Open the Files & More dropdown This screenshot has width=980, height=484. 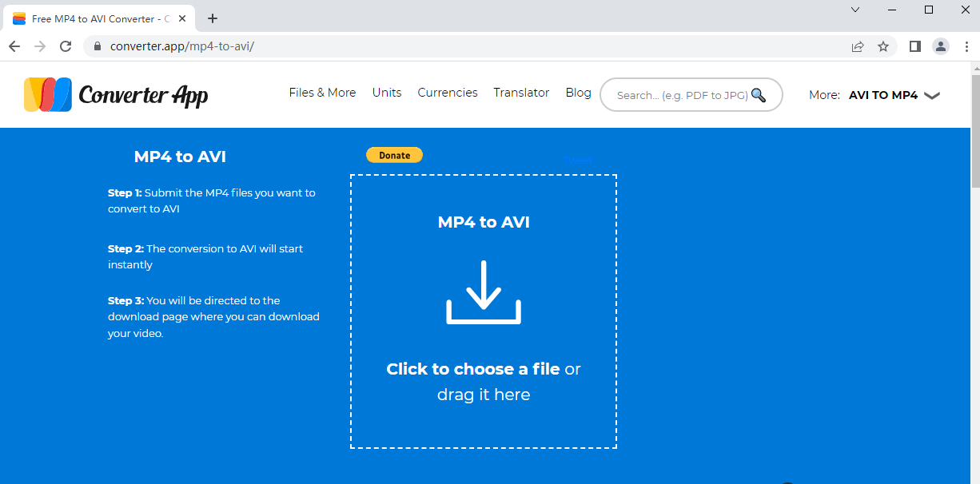(x=322, y=93)
